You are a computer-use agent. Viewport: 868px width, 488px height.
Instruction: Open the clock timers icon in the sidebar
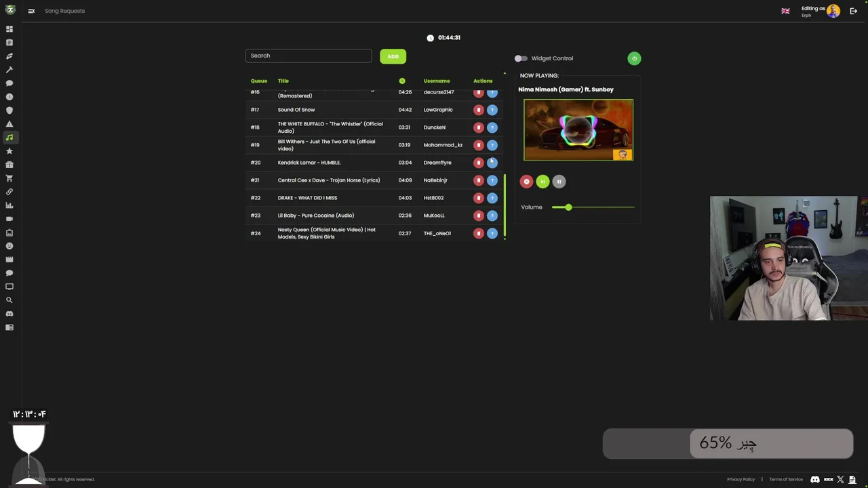[9, 97]
